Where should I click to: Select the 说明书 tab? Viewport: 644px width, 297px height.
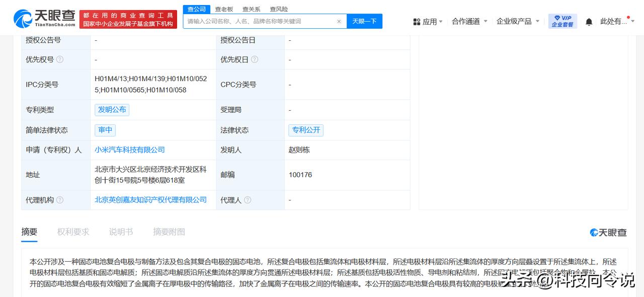click(121, 232)
